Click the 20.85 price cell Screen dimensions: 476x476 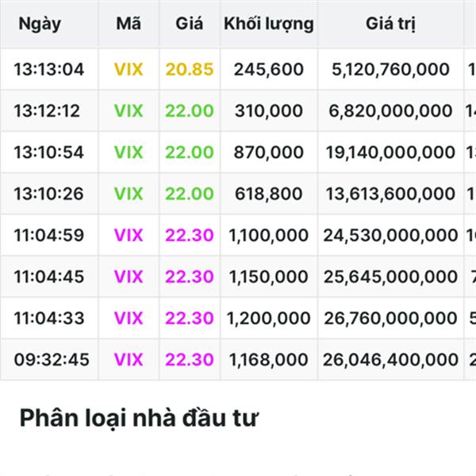pyautogui.click(x=190, y=69)
